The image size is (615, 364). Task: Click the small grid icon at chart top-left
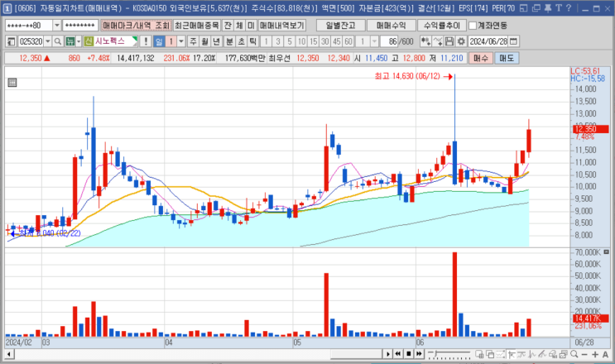coord(12,82)
